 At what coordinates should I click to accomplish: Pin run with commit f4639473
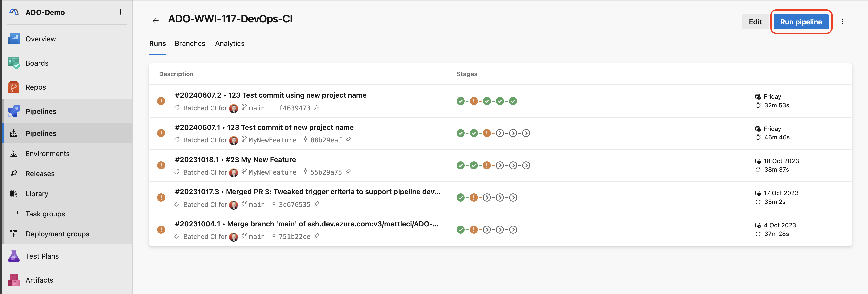pos(317,108)
